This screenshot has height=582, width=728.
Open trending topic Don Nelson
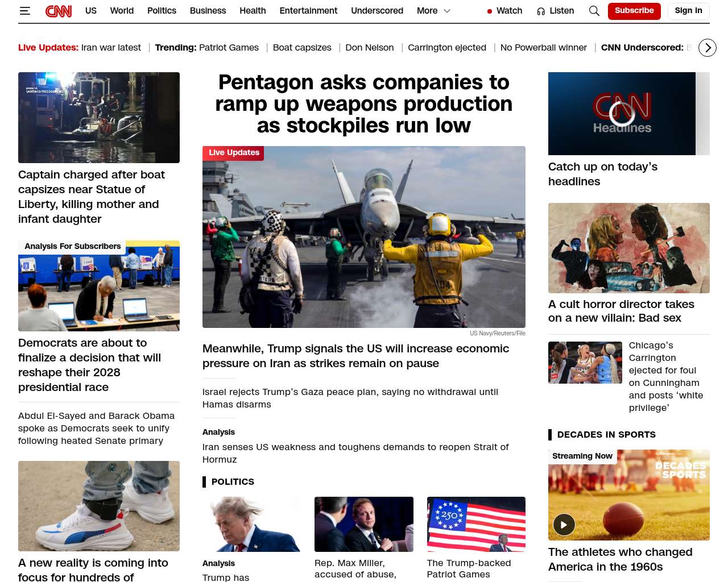tap(370, 48)
